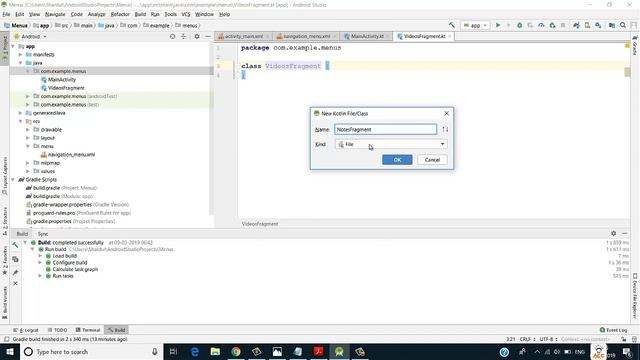Open the Terminal tool window tab
Viewport: 640px width, 360px height.
tap(87, 330)
